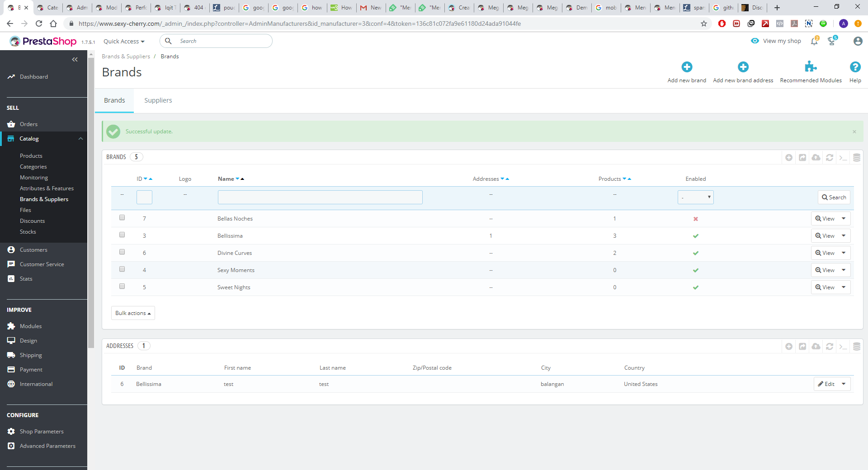Open the Quick Access dropdown

coord(124,41)
